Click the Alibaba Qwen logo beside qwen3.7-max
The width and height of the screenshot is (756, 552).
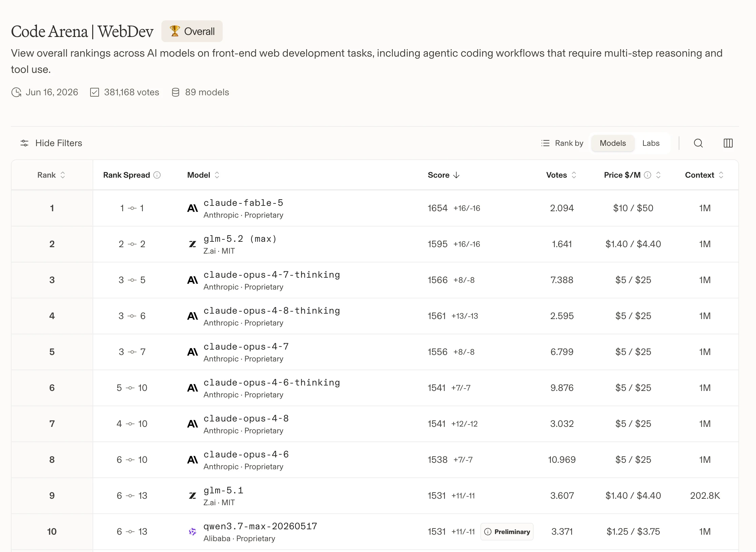pyautogui.click(x=193, y=532)
